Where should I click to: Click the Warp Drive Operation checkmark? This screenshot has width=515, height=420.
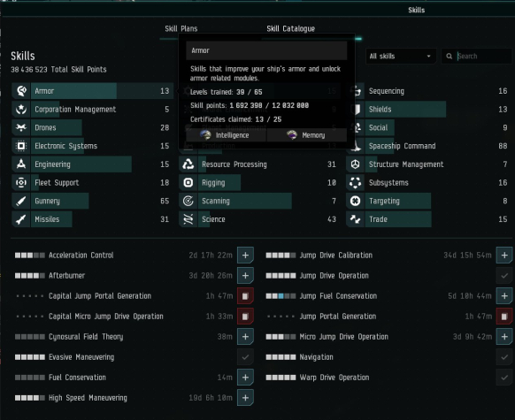click(x=504, y=378)
